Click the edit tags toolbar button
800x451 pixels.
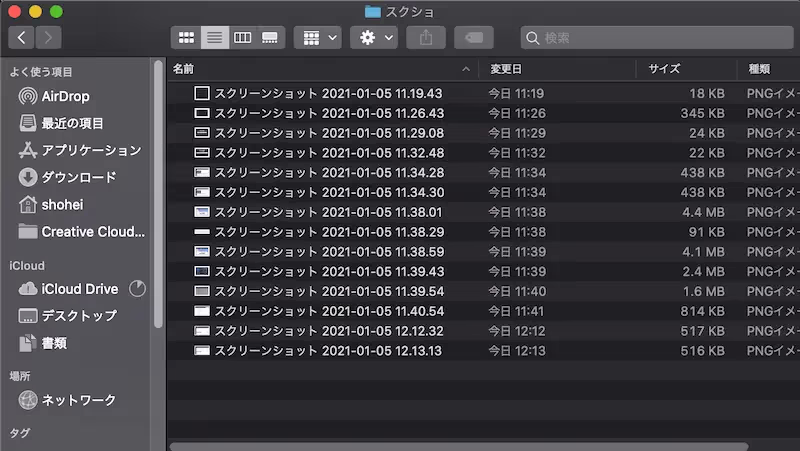pyautogui.click(x=474, y=38)
